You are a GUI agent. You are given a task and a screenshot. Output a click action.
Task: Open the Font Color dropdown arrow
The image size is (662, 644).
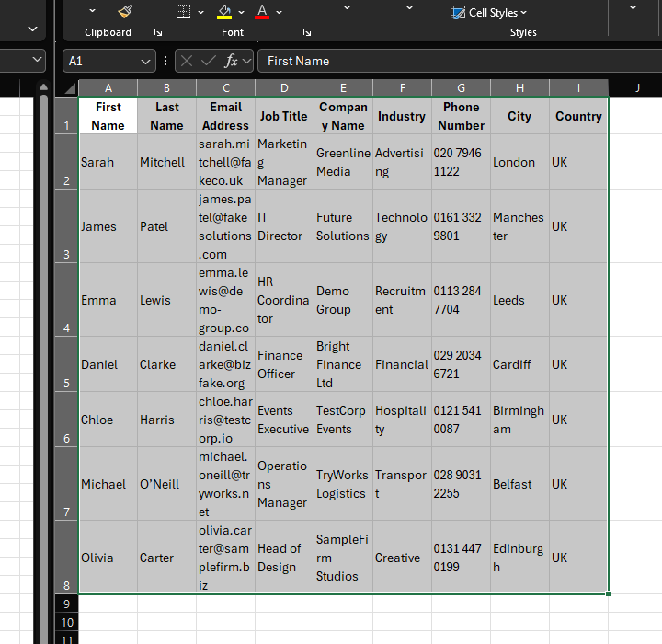point(279,12)
